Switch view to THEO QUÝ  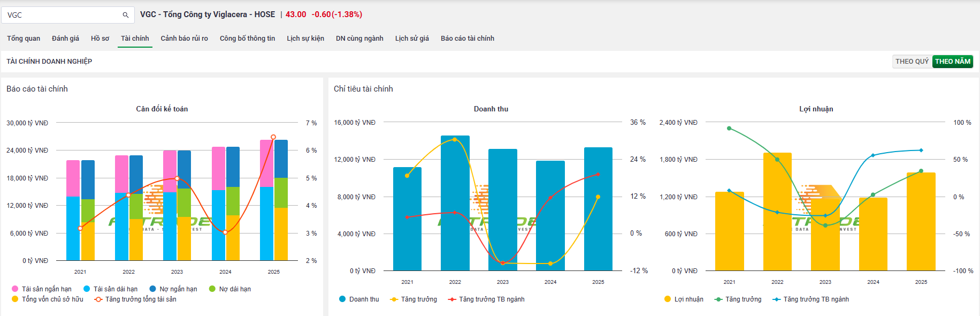(912, 62)
